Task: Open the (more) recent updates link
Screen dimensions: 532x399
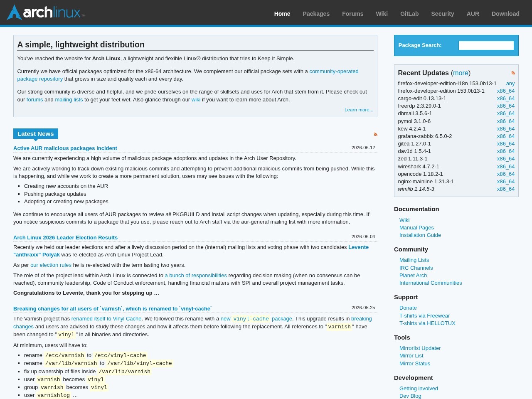Action: click(x=461, y=73)
